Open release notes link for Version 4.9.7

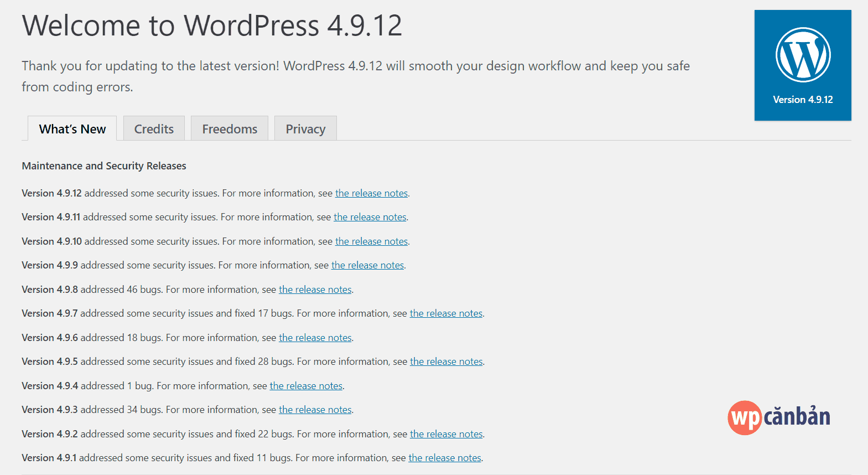[x=446, y=313]
